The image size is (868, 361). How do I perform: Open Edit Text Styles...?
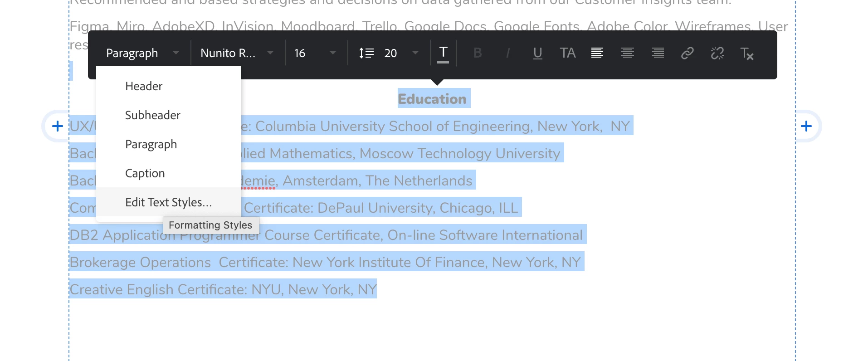[x=169, y=202]
